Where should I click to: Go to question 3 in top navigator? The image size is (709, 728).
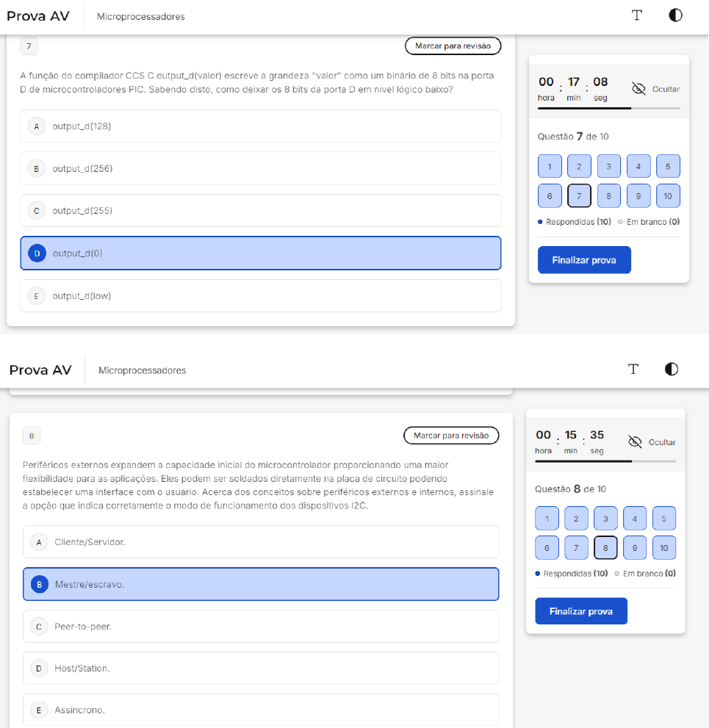608,166
